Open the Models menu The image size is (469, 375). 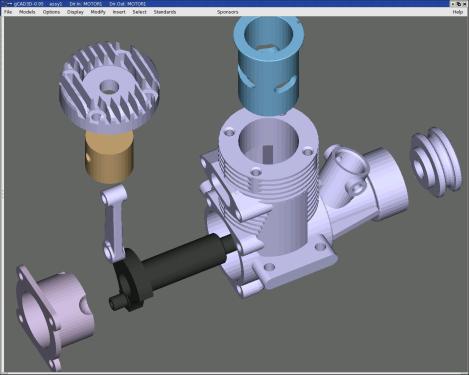tap(27, 12)
